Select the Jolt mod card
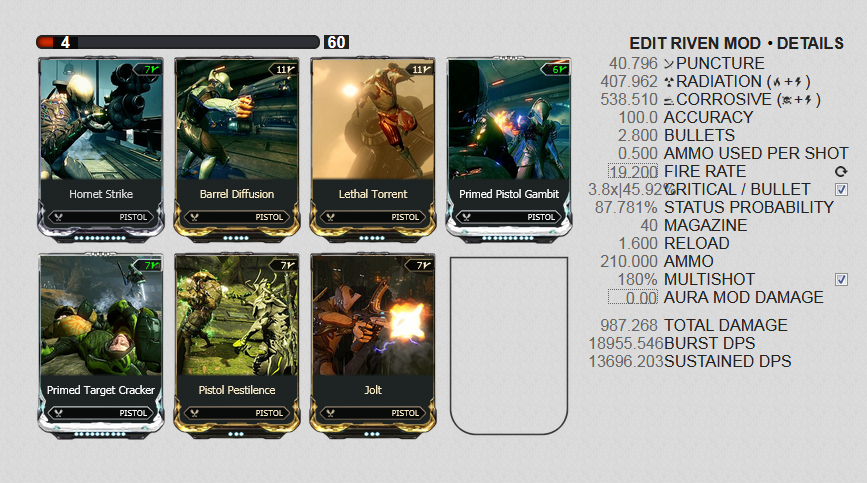This screenshot has height=483, width=867. [373, 345]
